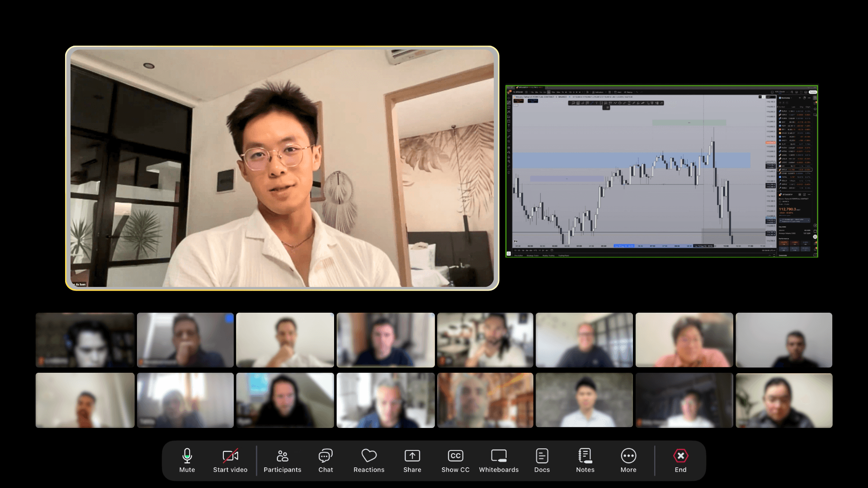Image resolution: width=868 pixels, height=488 pixels.
Task: Open the Notes icon
Action: (585, 460)
